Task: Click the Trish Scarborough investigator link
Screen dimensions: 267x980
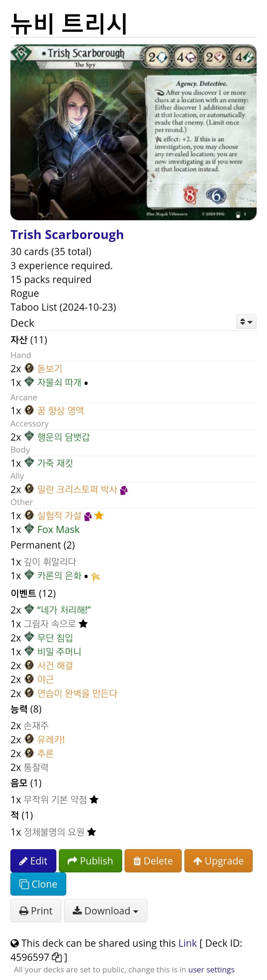Action: (67, 234)
